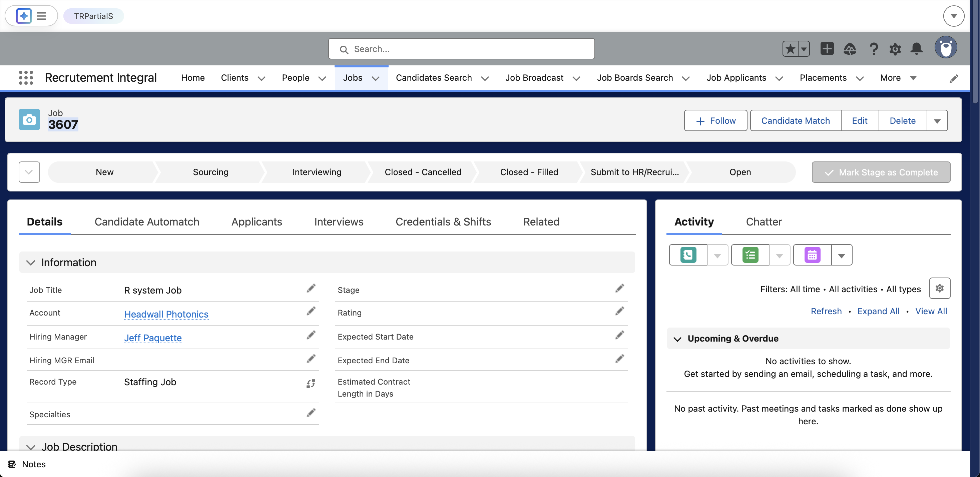980x477 pixels.
Task: Click the Log a Call icon
Action: (688, 255)
